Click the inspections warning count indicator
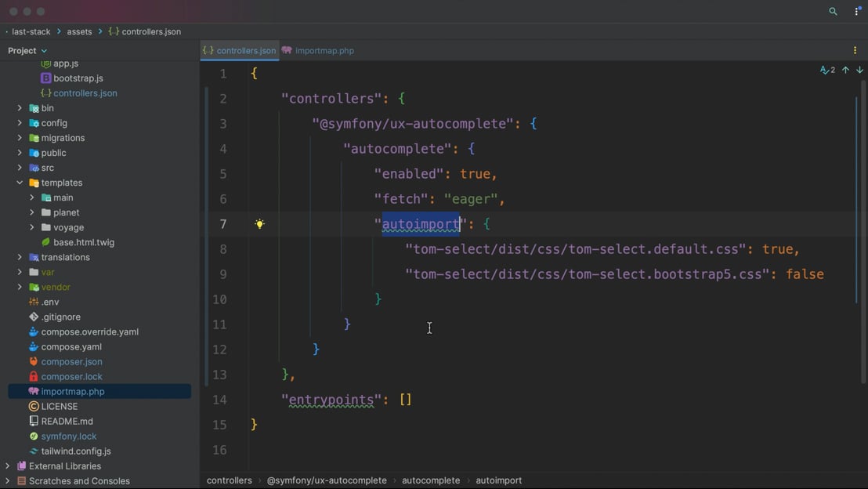This screenshot has width=868, height=489. click(826, 71)
